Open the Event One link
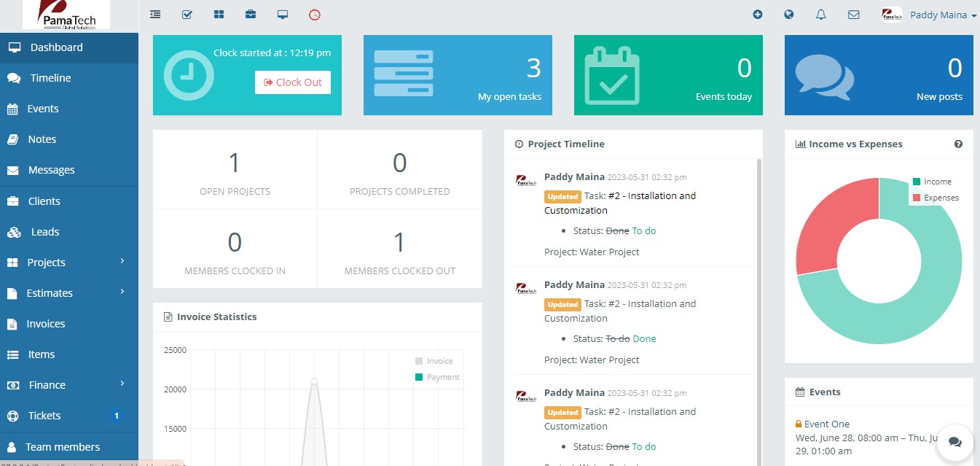The height and width of the screenshot is (466, 980). [x=827, y=424]
